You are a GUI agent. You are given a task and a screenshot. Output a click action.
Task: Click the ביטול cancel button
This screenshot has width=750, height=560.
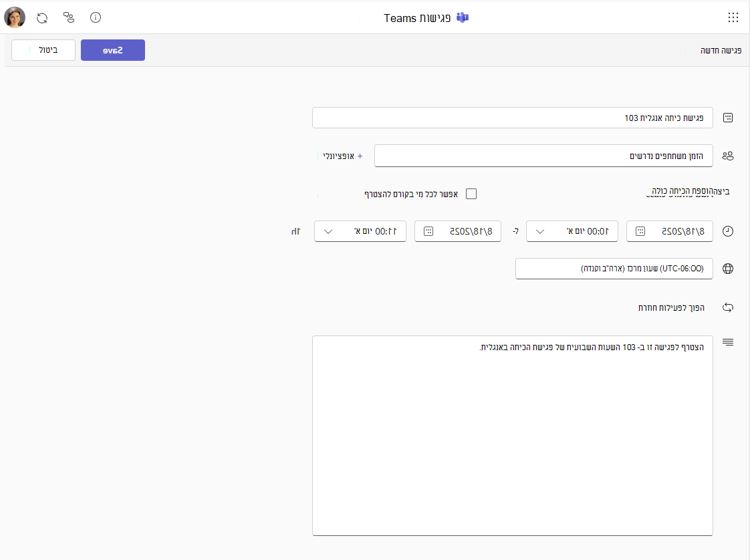[43, 50]
